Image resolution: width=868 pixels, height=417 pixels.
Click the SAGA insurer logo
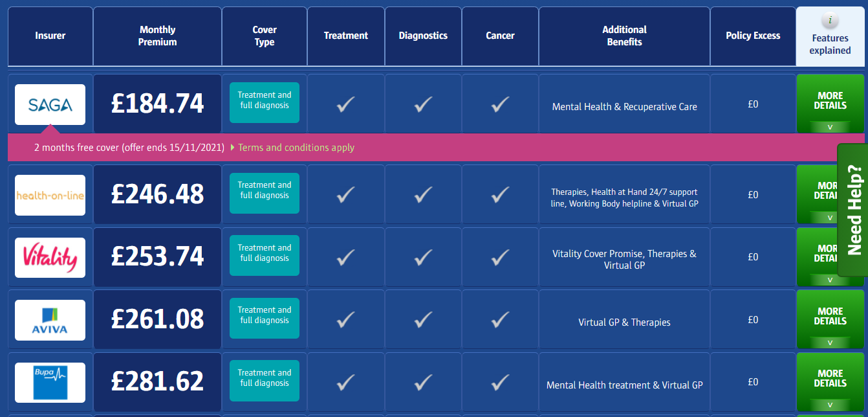click(50, 104)
